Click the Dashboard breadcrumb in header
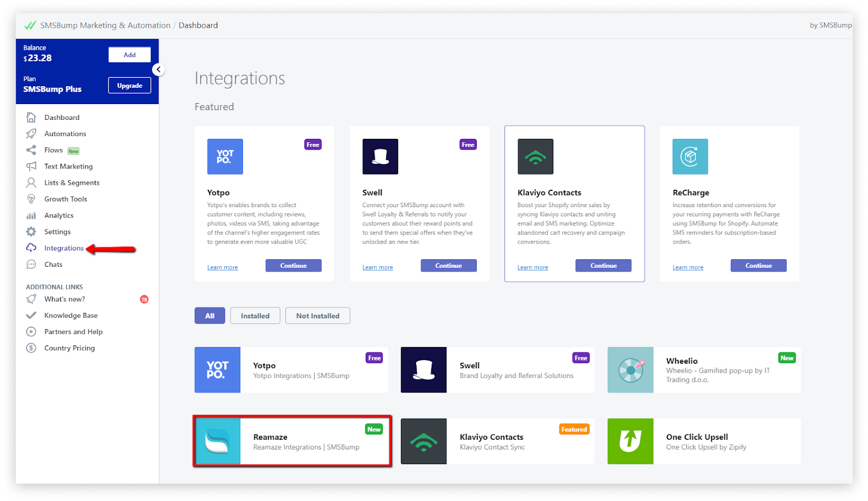The height and width of the screenshot is (501, 868). click(x=198, y=25)
